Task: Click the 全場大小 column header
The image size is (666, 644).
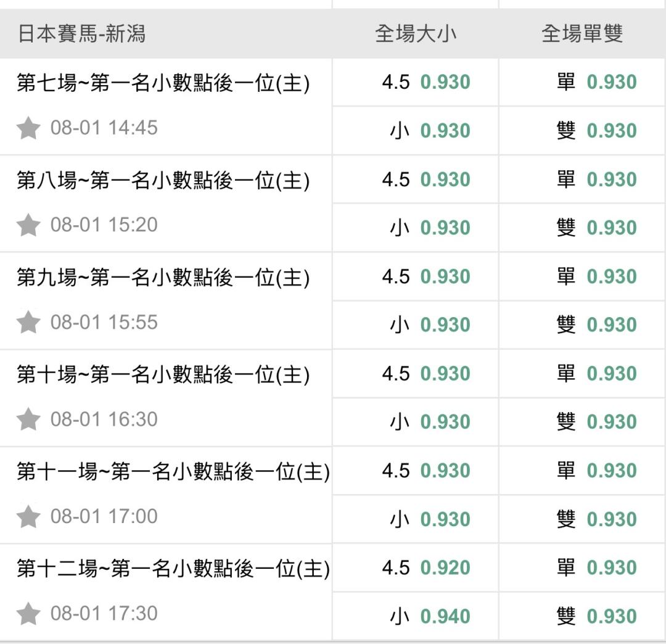Action: pos(416,33)
